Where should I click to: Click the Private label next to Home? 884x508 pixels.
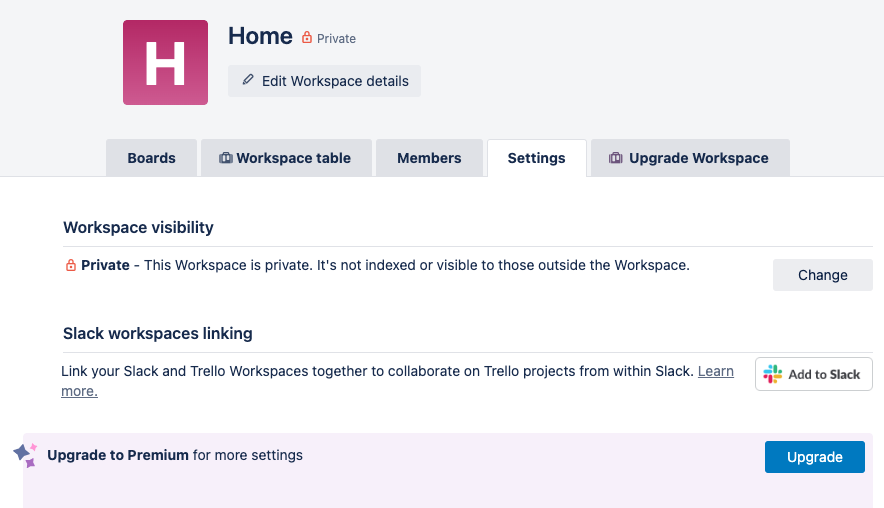tap(336, 38)
